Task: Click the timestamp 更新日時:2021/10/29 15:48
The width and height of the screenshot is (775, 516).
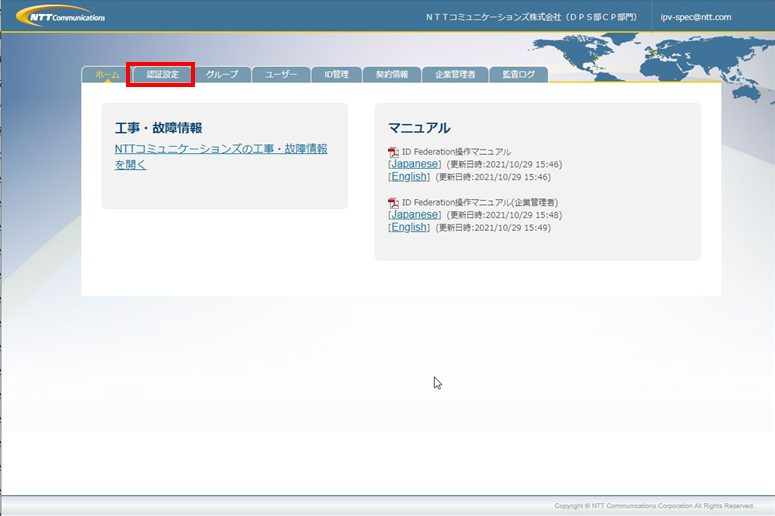Action: pos(504,215)
